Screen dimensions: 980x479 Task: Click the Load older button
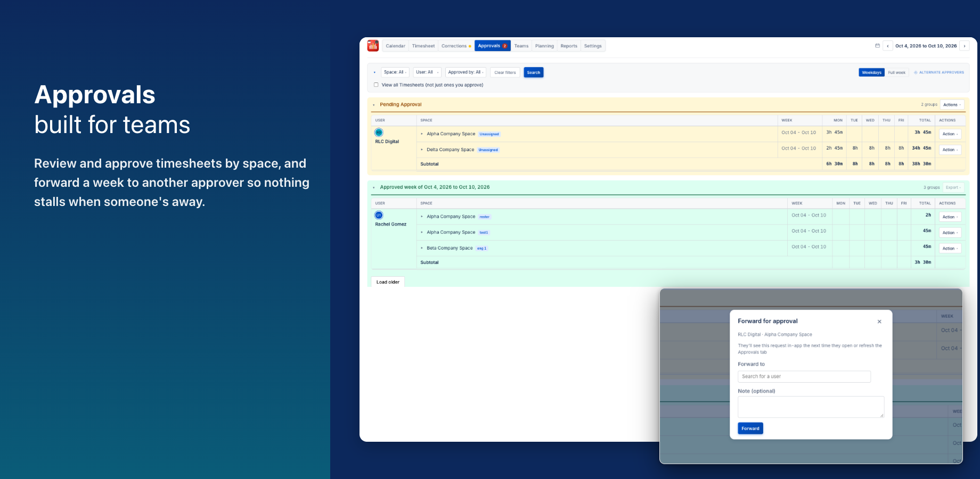(x=388, y=282)
